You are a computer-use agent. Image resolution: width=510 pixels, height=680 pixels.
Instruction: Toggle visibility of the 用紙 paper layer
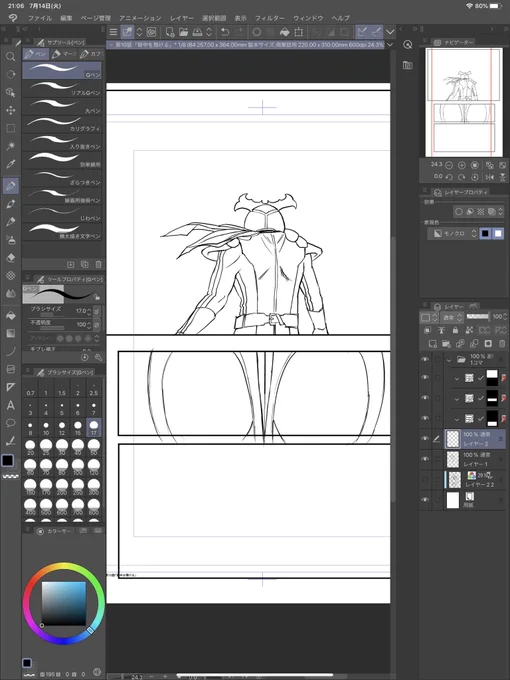[425, 500]
